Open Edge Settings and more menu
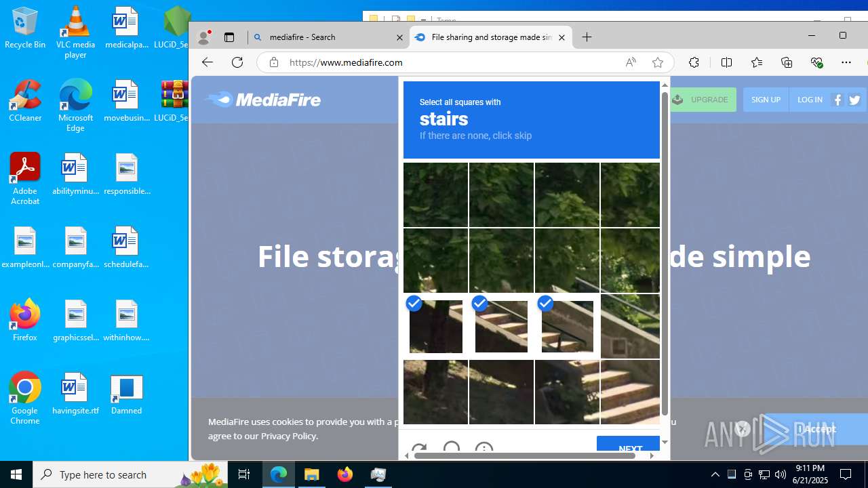 click(846, 62)
